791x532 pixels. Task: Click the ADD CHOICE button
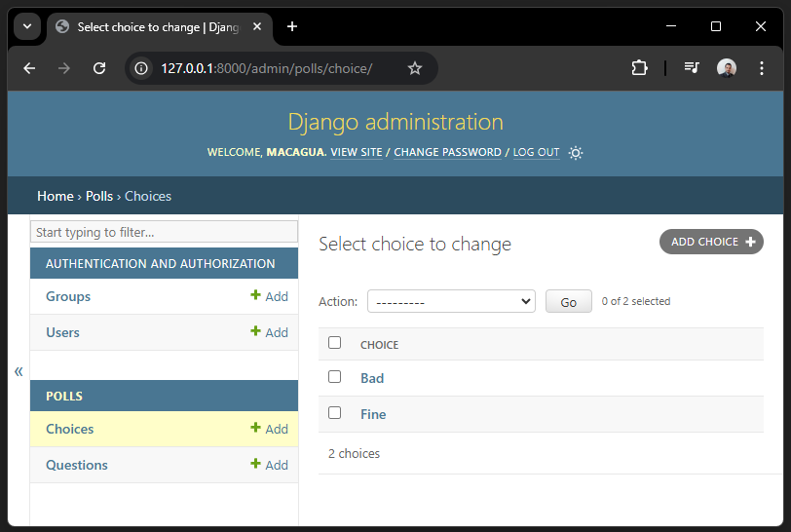tap(711, 242)
